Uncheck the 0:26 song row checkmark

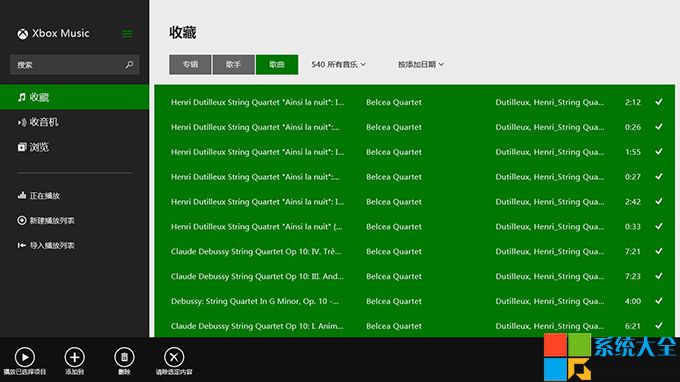[x=659, y=127]
